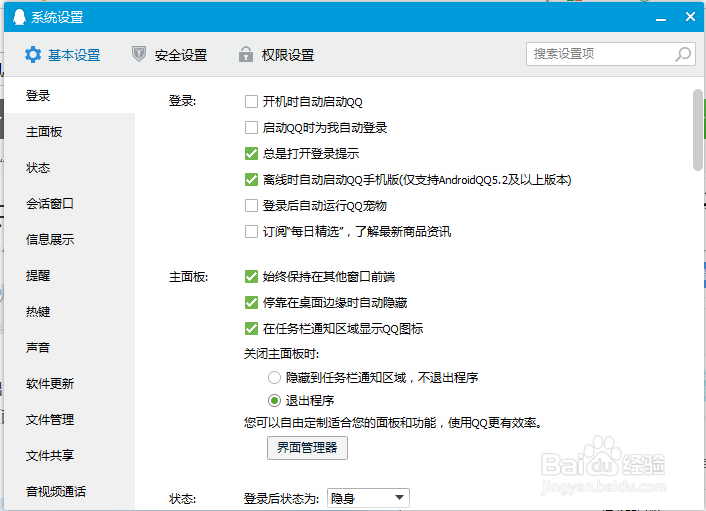Uncheck 停靠在桌面边缘时自动隐藏
The height and width of the screenshot is (511, 706).
point(251,303)
